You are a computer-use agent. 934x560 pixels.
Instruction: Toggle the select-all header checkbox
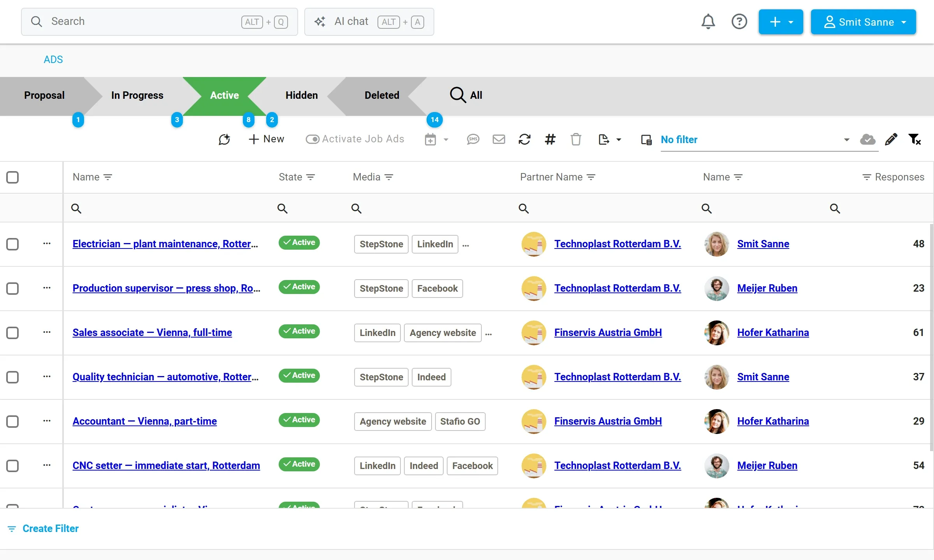[x=12, y=177]
